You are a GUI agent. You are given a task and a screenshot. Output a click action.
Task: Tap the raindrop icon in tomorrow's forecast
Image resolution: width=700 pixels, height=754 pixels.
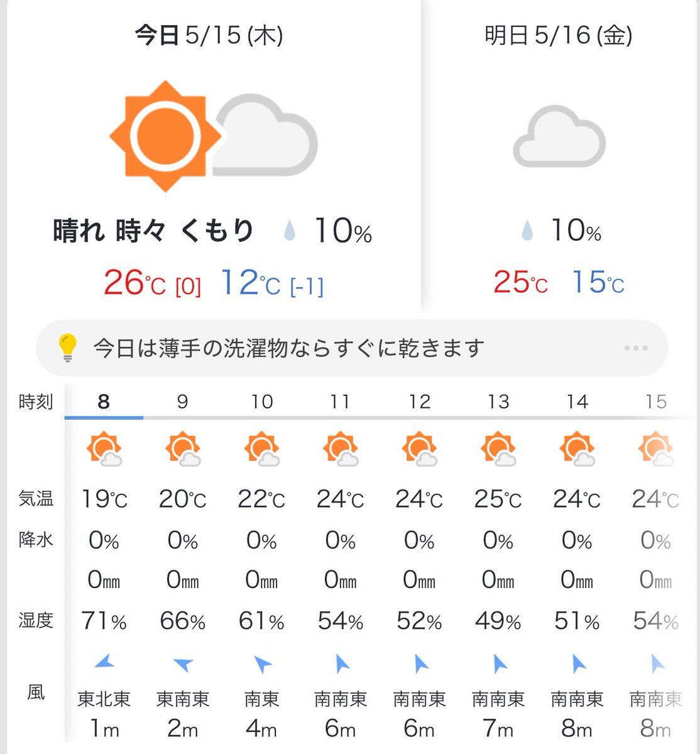[x=527, y=231]
